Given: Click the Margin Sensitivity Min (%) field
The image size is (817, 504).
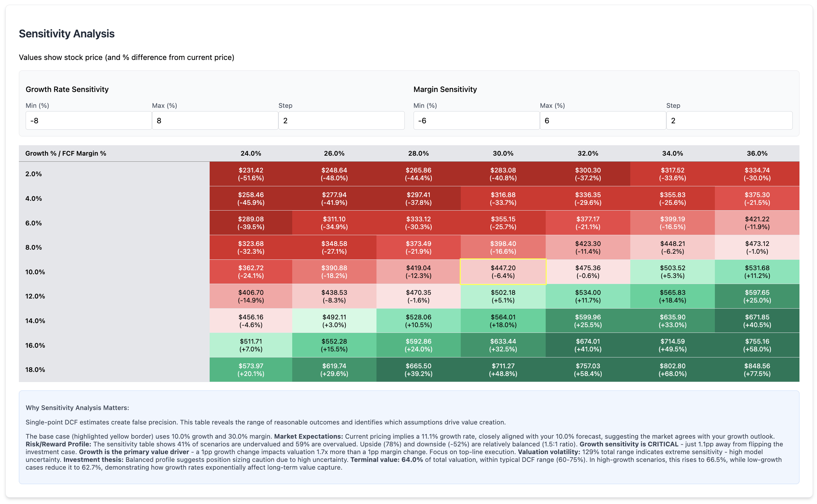Looking at the screenshot, I should click(476, 121).
